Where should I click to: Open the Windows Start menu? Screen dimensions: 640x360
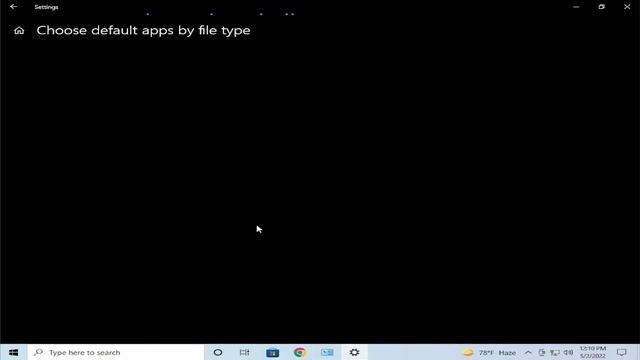[13, 352]
